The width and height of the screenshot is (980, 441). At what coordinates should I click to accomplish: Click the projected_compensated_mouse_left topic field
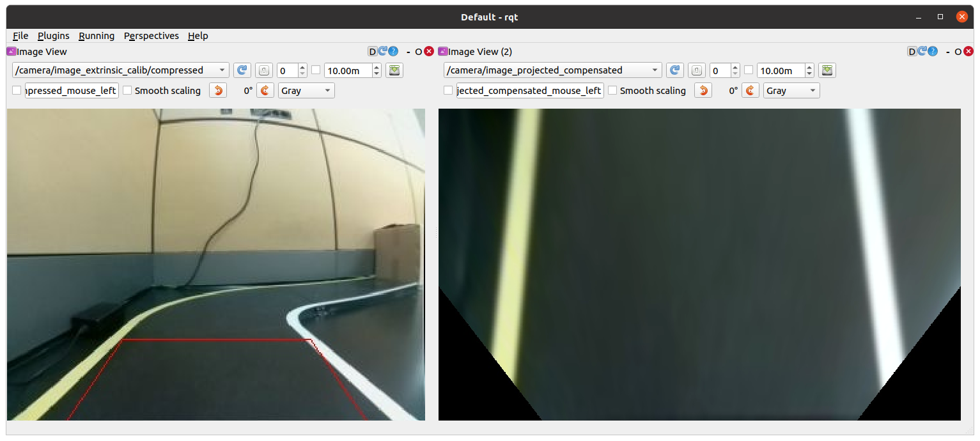pos(529,91)
